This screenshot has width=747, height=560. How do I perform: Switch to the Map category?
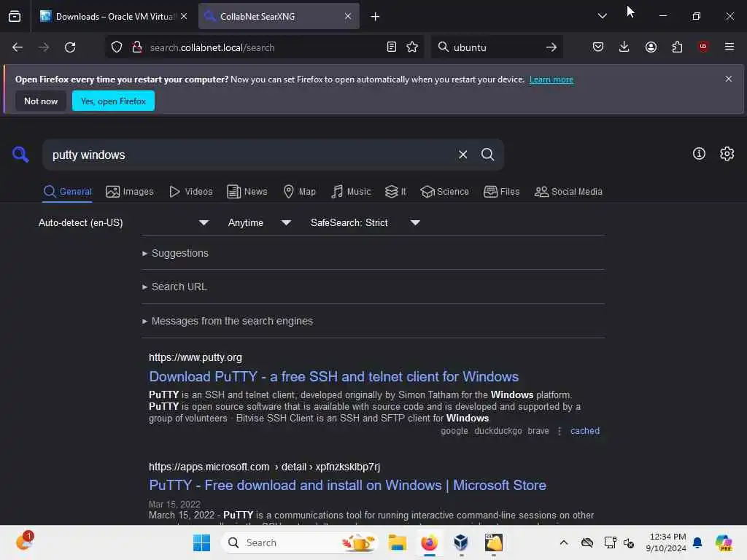click(299, 192)
